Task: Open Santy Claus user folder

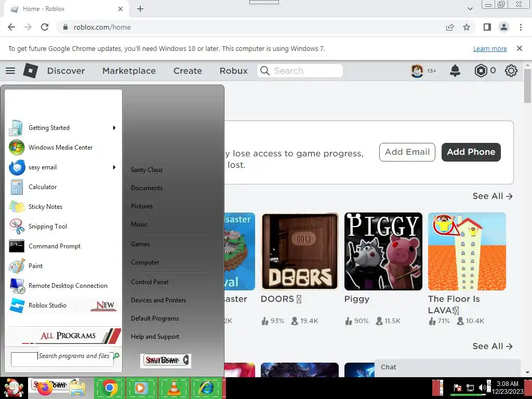Action: (x=147, y=170)
